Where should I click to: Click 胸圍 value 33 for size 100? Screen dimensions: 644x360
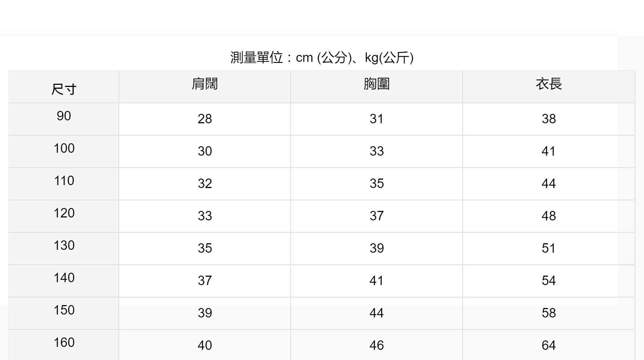(x=377, y=151)
